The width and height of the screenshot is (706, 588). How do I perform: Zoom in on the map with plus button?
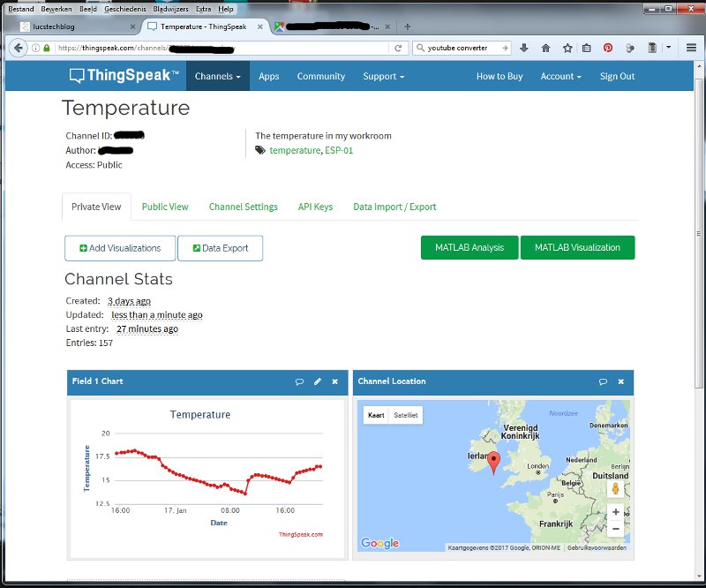(x=615, y=512)
